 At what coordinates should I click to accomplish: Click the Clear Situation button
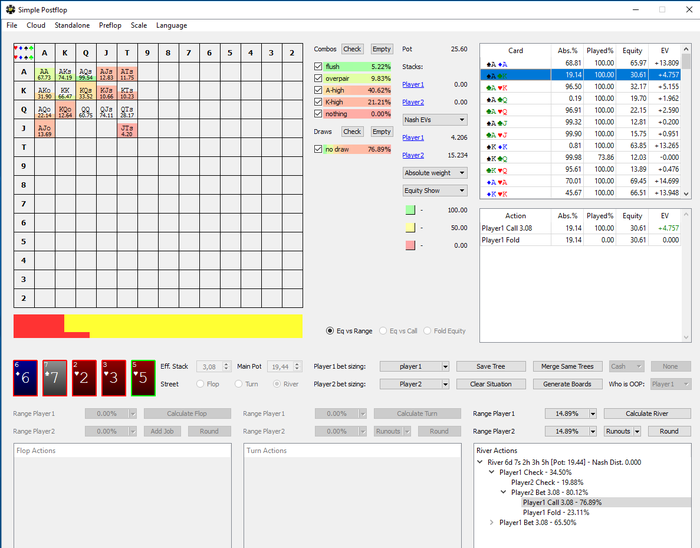(491, 384)
